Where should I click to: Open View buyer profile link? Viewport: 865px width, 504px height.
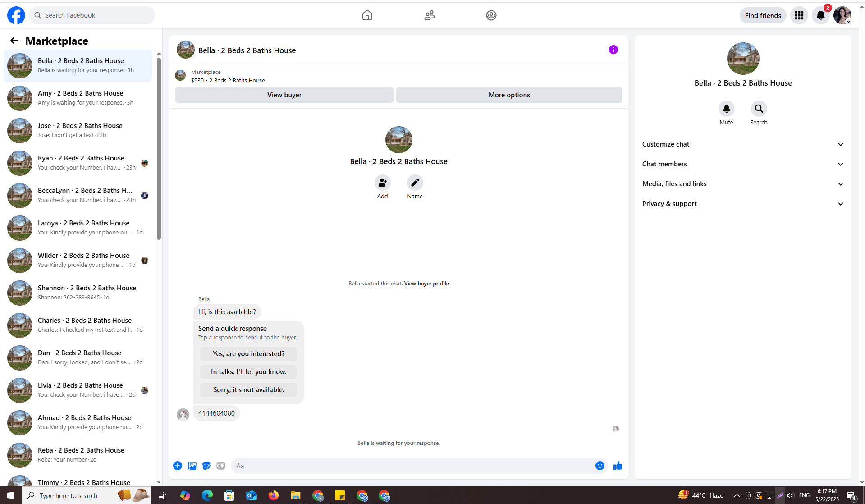[426, 284]
